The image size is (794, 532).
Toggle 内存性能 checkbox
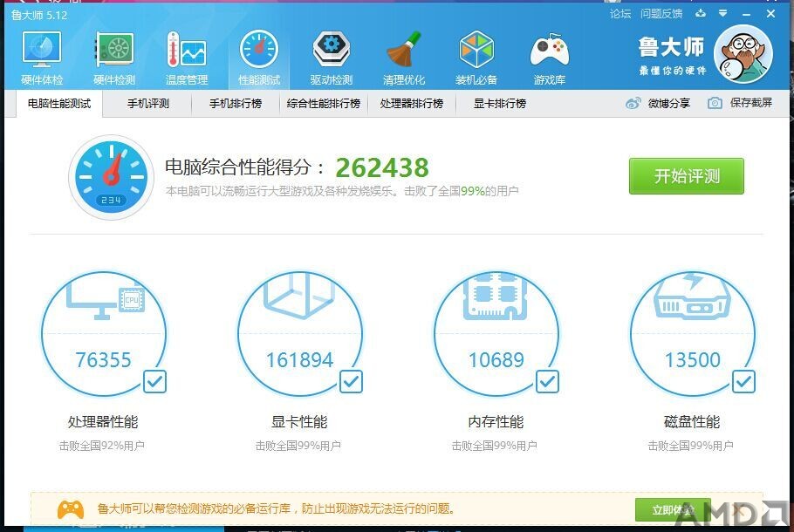pyautogui.click(x=547, y=382)
